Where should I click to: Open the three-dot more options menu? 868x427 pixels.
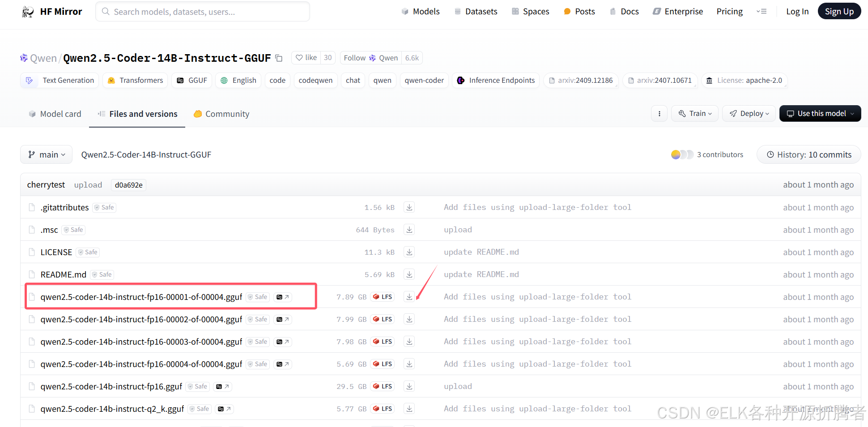click(659, 114)
